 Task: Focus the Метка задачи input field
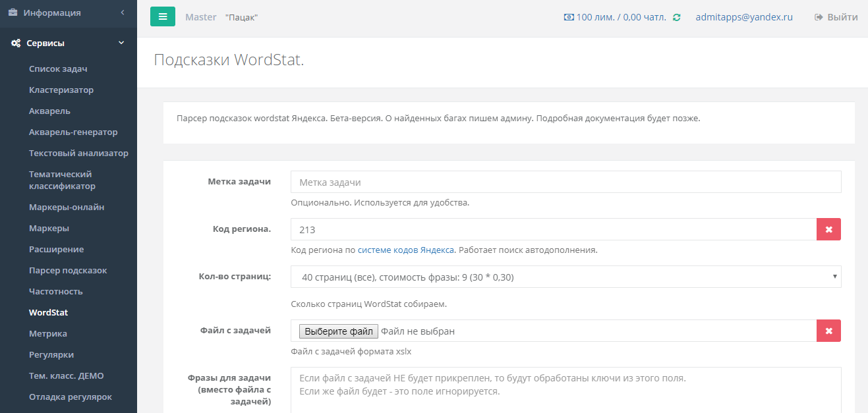tap(565, 182)
